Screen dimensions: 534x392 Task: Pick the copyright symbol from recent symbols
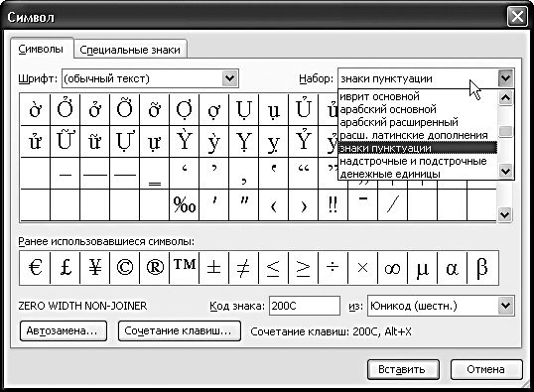[125, 268]
